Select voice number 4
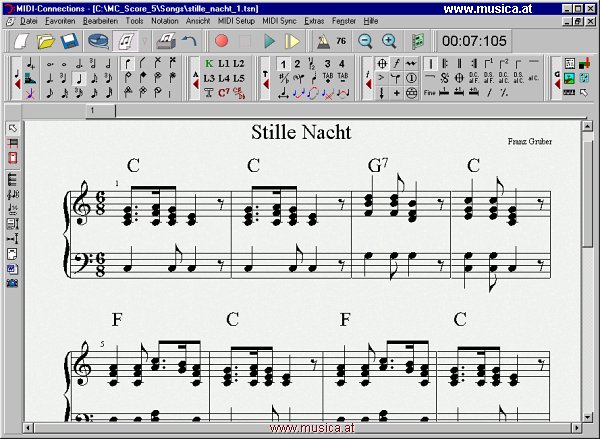 (342, 64)
